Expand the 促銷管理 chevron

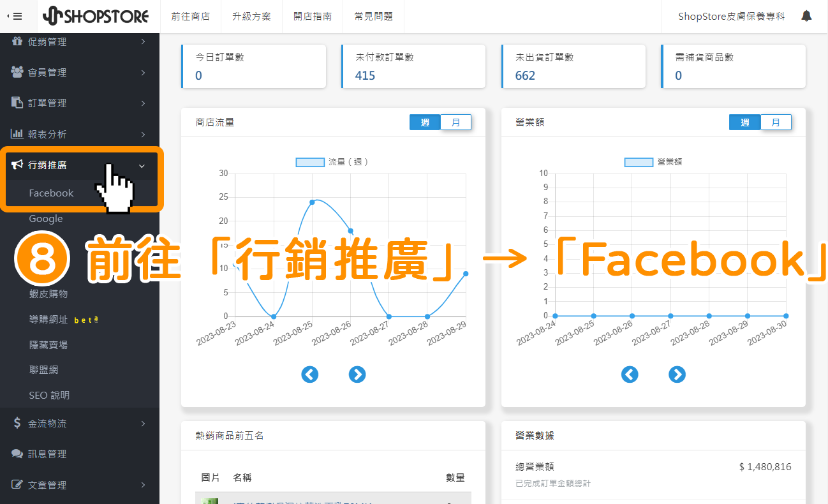point(143,41)
